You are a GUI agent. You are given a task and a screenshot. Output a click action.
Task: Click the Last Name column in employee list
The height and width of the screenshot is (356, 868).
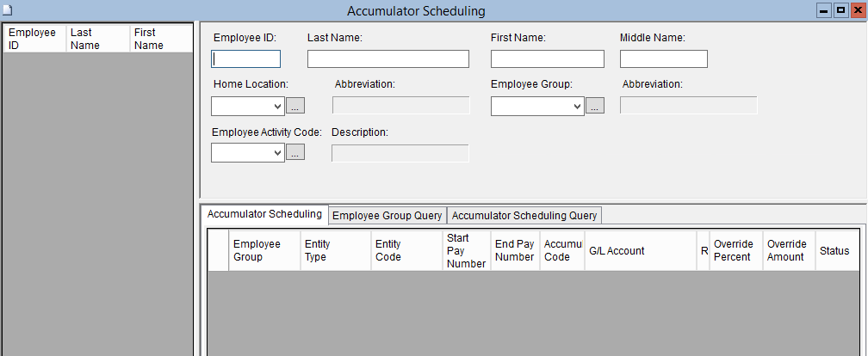97,40
